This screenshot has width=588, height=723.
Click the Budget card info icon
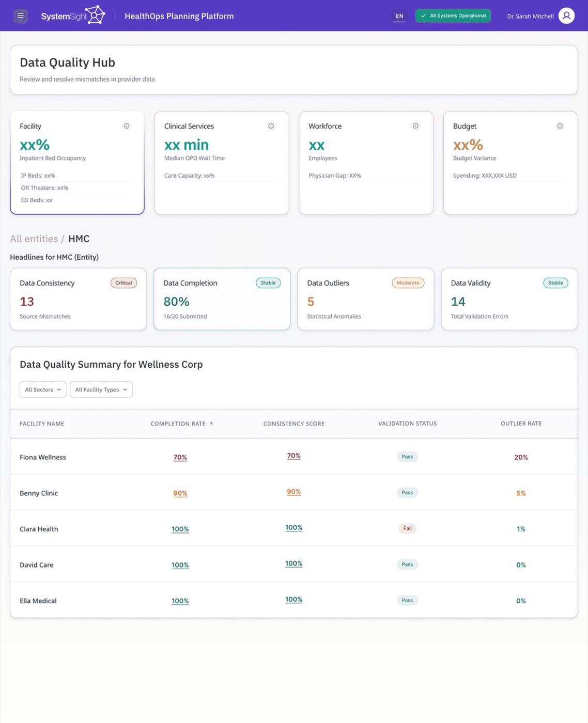pos(560,126)
